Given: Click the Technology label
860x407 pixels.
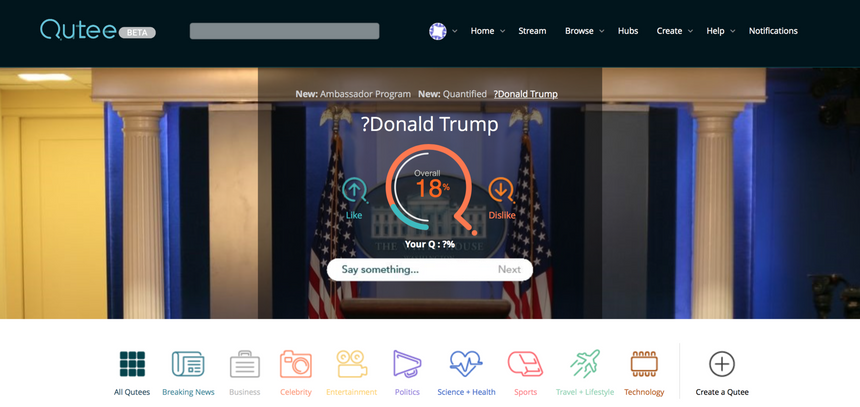Looking at the screenshot, I should point(644,392).
